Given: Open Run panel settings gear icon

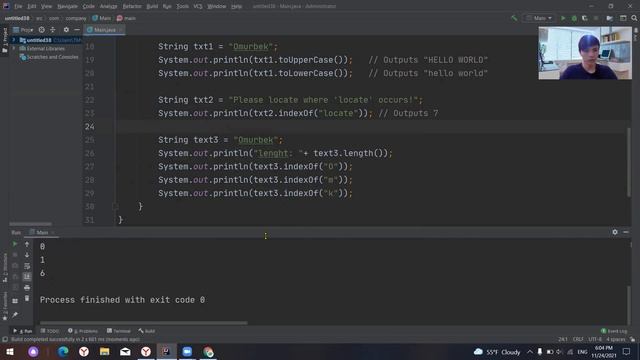Looking at the screenshot, I should [x=615, y=232].
